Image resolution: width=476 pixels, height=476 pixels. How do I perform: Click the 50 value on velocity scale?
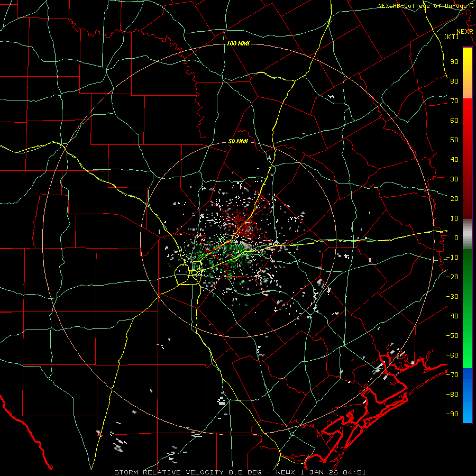pyautogui.click(x=454, y=140)
